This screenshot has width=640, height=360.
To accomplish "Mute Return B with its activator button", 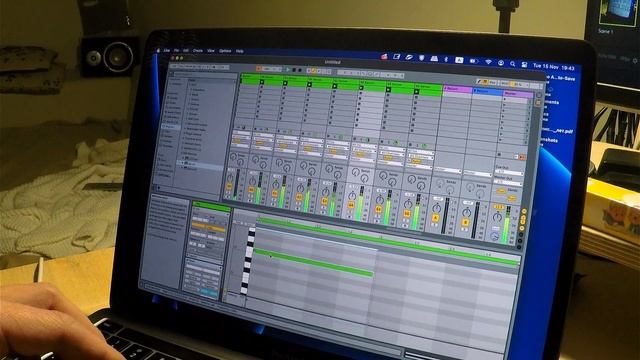I will 466,223.
